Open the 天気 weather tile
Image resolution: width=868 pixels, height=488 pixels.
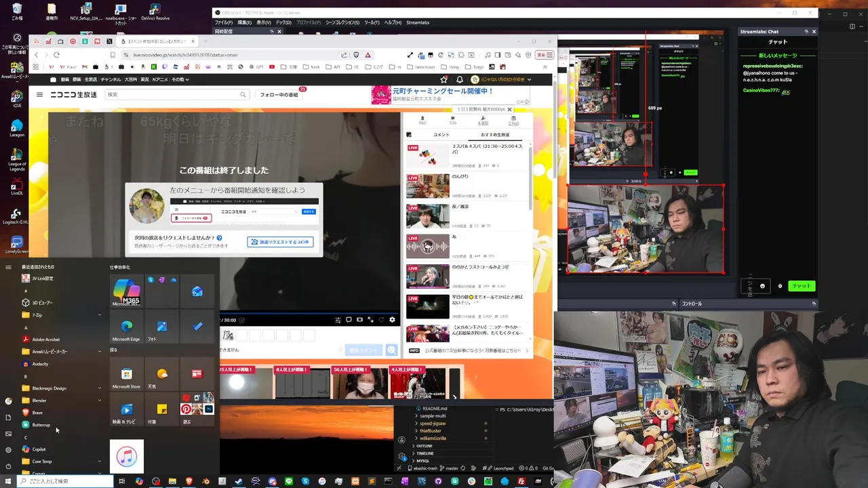pyautogui.click(x=161, y=374)
